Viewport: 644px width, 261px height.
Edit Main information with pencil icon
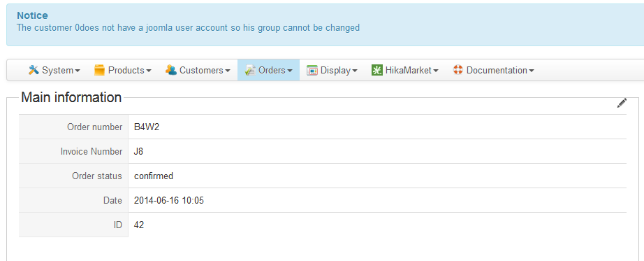point(622,103)
